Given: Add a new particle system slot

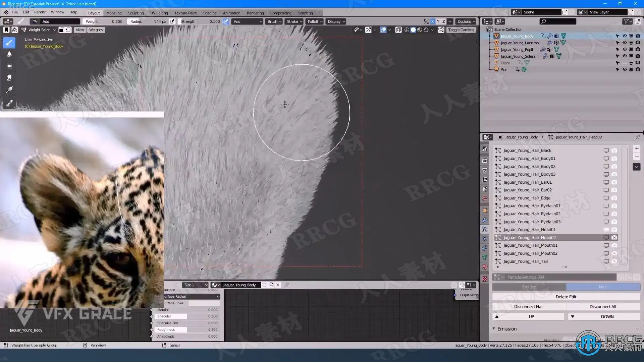Looking at the screenshot, I should pyautogui.click(x=636, y=148).
